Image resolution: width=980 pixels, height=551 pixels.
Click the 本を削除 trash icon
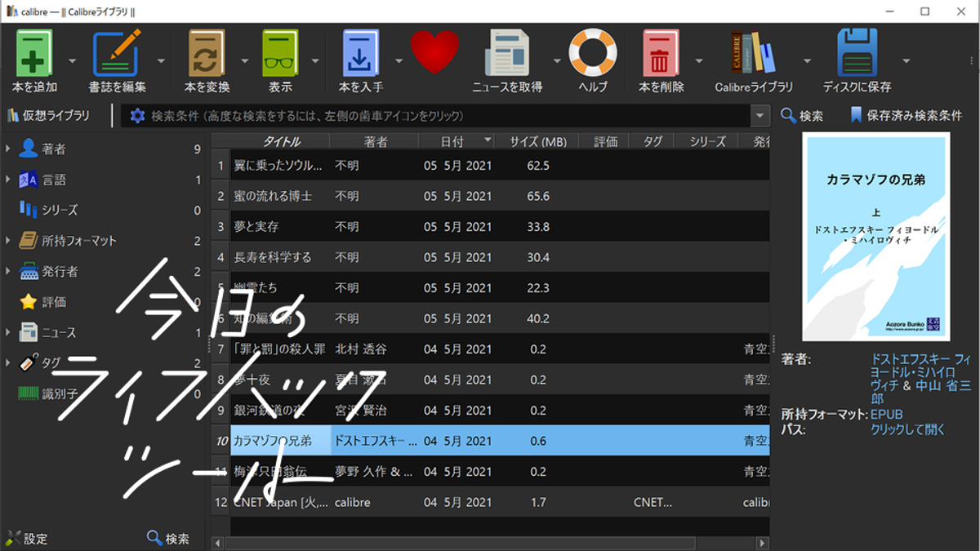tap(661, 53)
